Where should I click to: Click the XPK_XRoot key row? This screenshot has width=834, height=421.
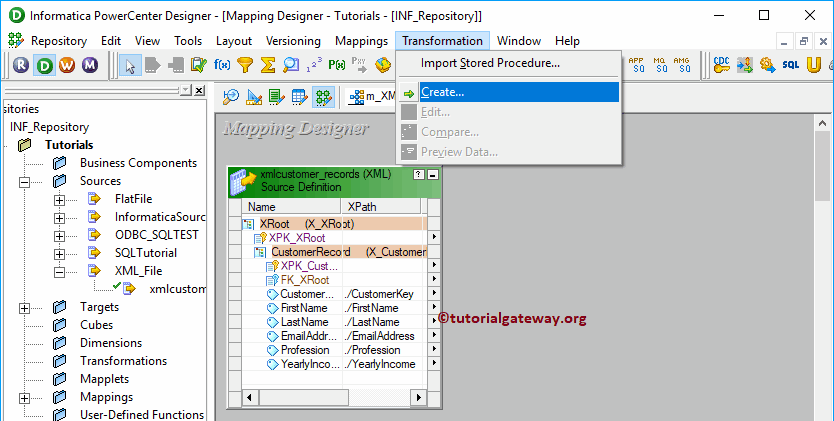click(334, 238)
